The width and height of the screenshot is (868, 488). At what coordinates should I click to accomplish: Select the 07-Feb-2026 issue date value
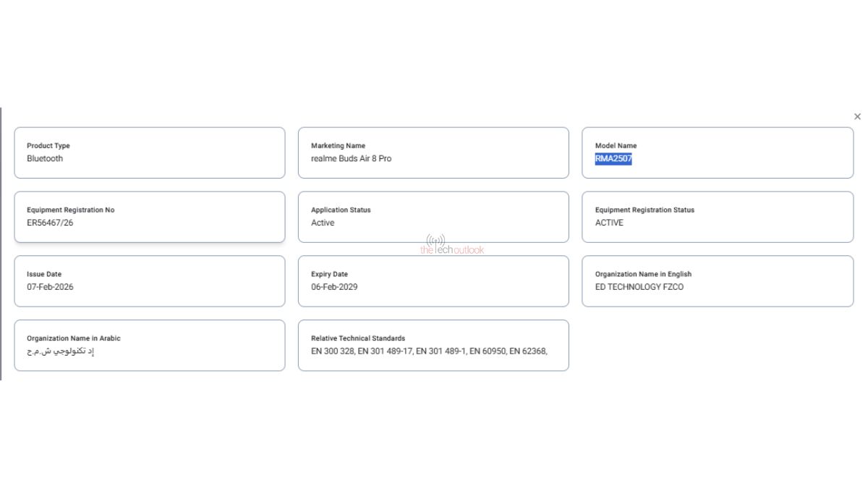(50, 287)
